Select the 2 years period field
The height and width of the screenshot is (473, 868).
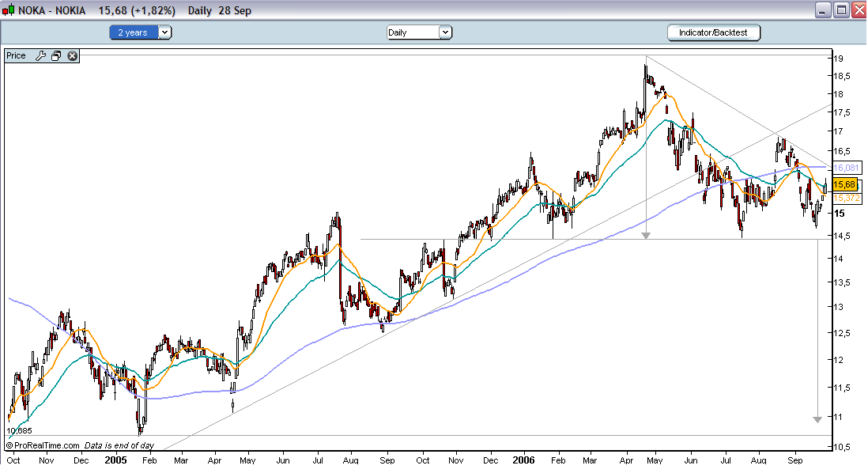(134, 32)
